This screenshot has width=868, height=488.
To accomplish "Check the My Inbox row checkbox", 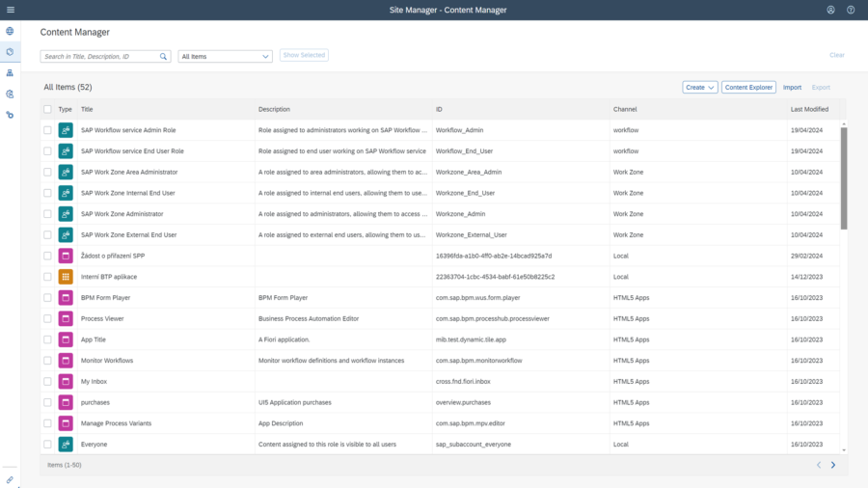I will point(47,382).
